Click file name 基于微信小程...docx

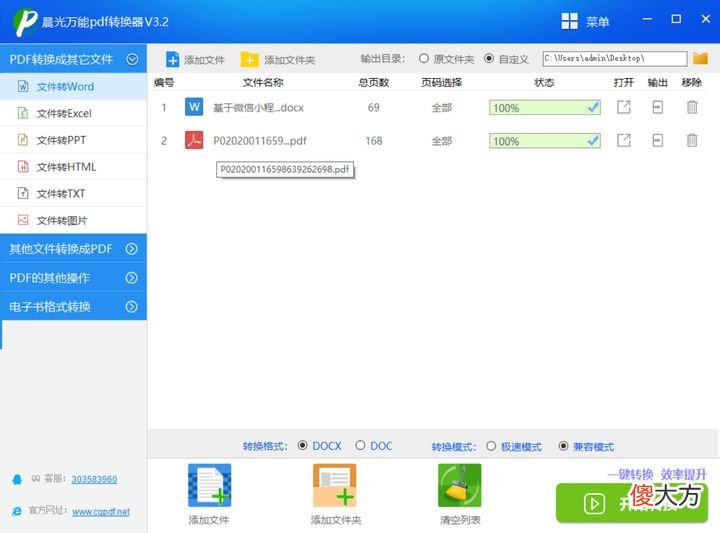click(x=259, y=107)
